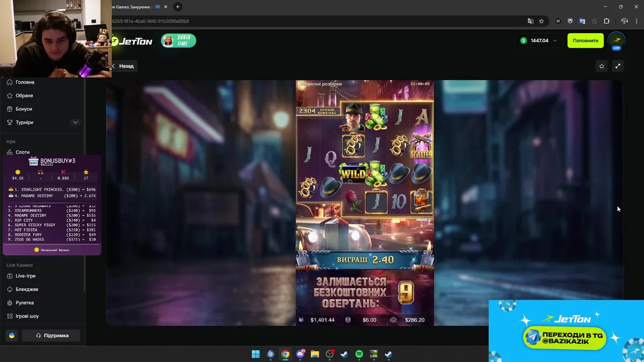Open OBS Studio from the taskbar

point(330,354)
